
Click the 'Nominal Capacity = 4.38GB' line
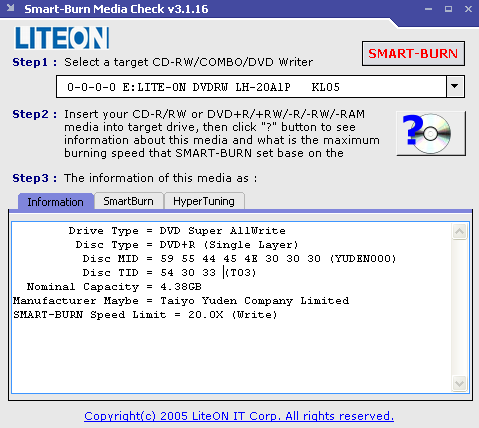tap(114, 287)
